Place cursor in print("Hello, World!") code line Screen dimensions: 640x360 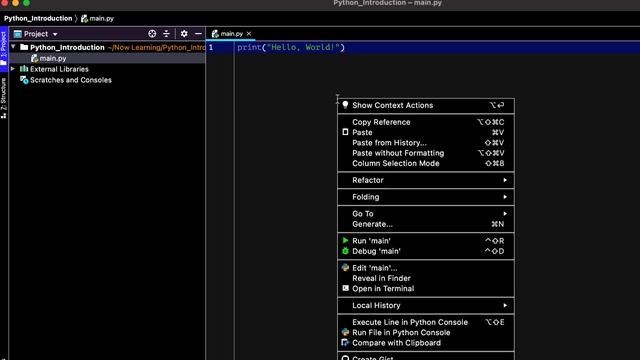[x=291, y=47]
